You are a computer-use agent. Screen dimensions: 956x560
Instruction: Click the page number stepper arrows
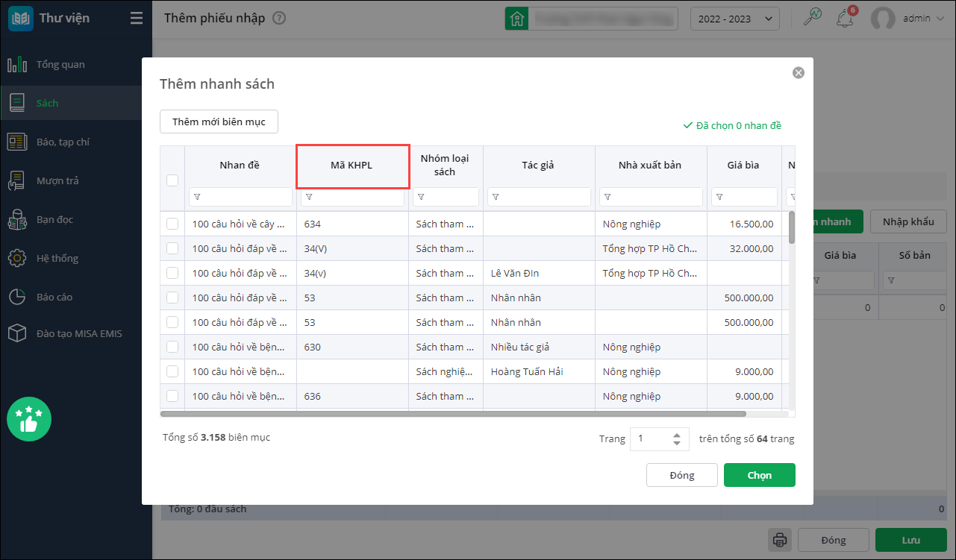(676, 439)
